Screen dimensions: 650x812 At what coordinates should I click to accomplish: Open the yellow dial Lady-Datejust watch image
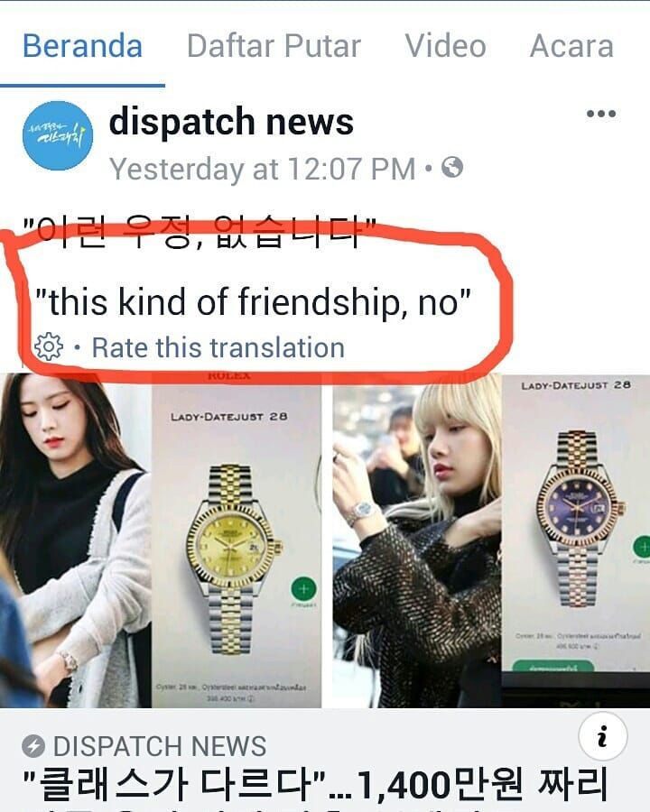pyautogui.click(x=237, y=540)
